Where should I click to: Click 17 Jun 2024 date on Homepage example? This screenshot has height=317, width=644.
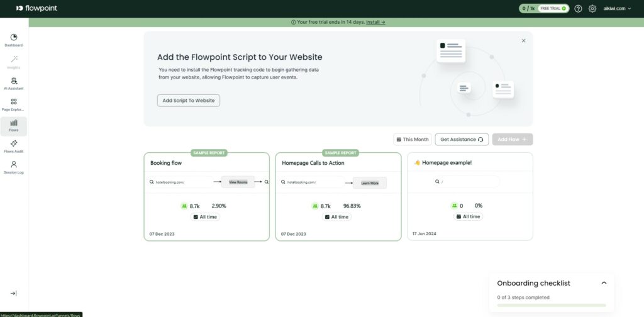(425, 233)
